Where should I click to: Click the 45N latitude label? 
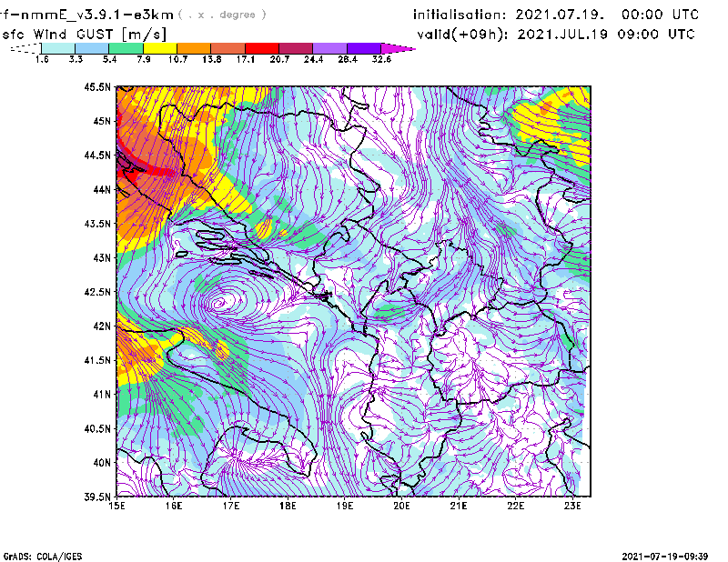tap(102, 121)
